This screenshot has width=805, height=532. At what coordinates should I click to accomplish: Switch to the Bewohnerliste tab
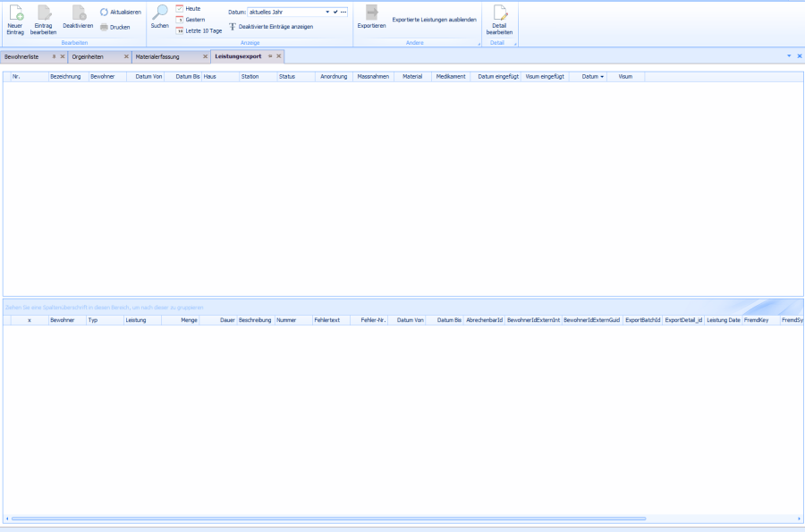click(x=21, y=57)
